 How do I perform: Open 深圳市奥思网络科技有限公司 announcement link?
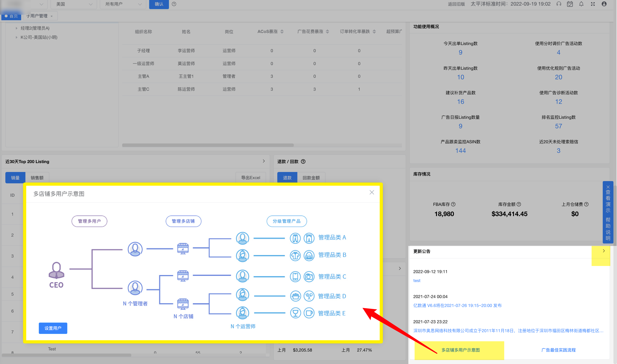508,331
